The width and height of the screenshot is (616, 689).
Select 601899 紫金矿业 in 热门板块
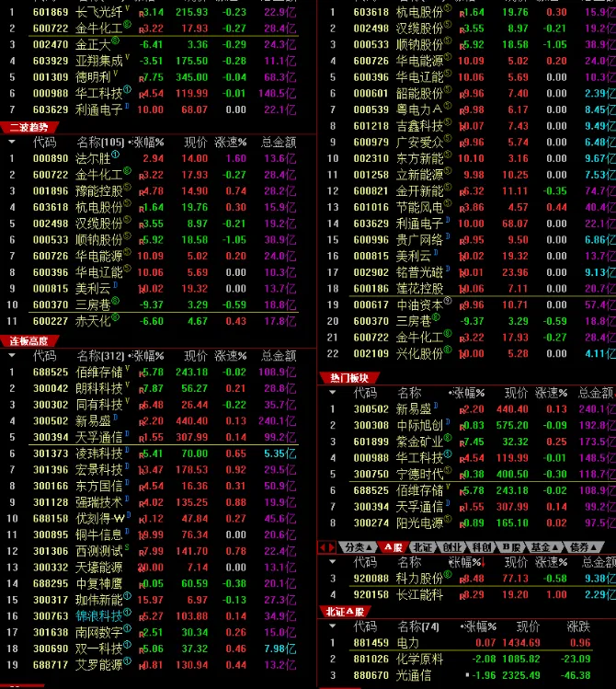(468, 442)
